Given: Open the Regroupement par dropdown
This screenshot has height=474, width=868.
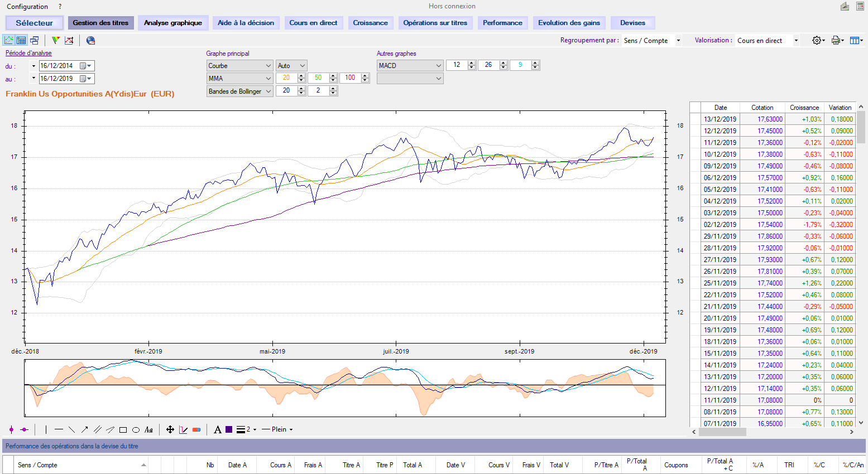Looking at the screenshot, I should coord(678,41).
